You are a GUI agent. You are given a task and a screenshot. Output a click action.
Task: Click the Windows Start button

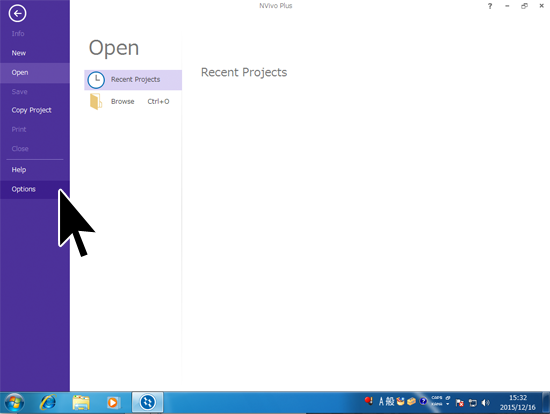14,402
